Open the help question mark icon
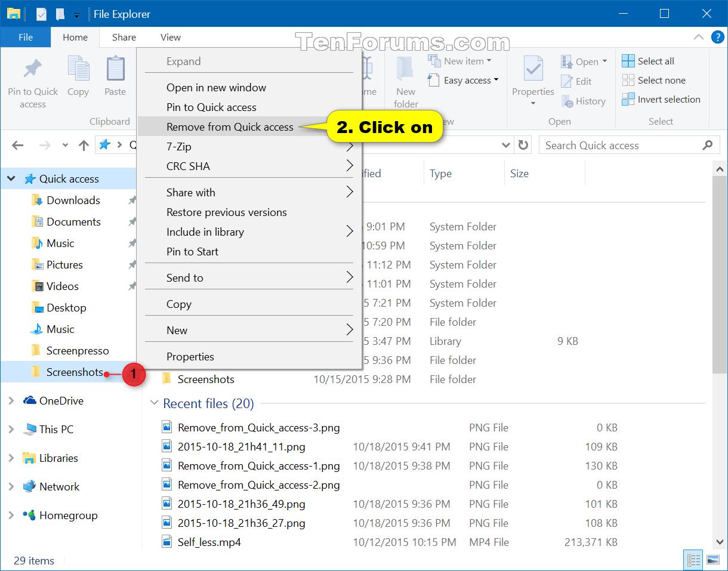The height and width of the screenshot is (571, 728). click(x=717, y=37)
